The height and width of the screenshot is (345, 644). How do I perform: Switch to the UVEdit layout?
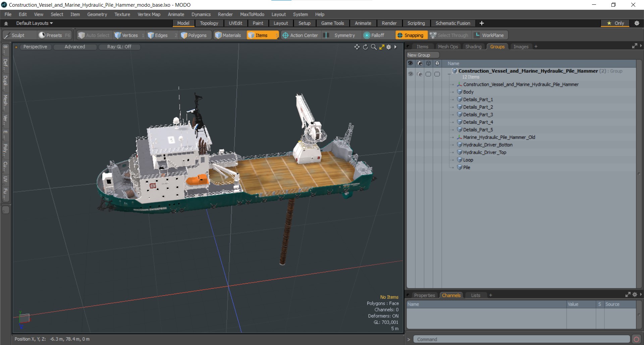235,23
